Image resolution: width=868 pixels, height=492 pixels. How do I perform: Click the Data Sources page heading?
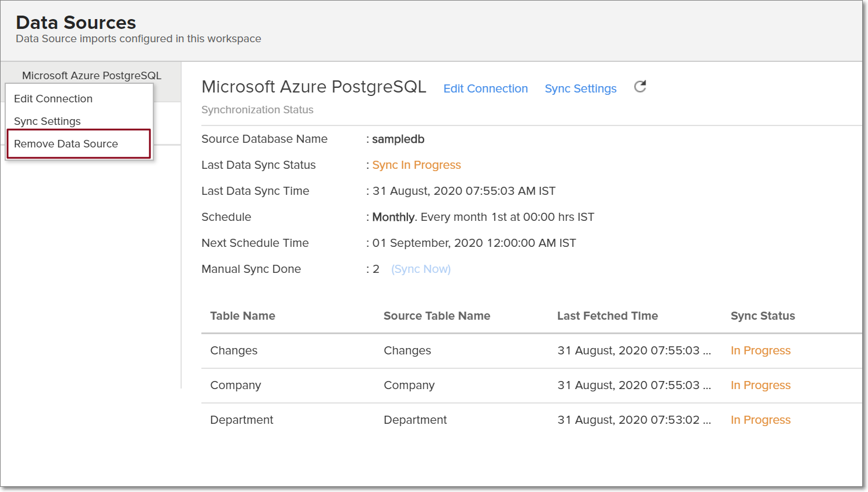(75, 23)
